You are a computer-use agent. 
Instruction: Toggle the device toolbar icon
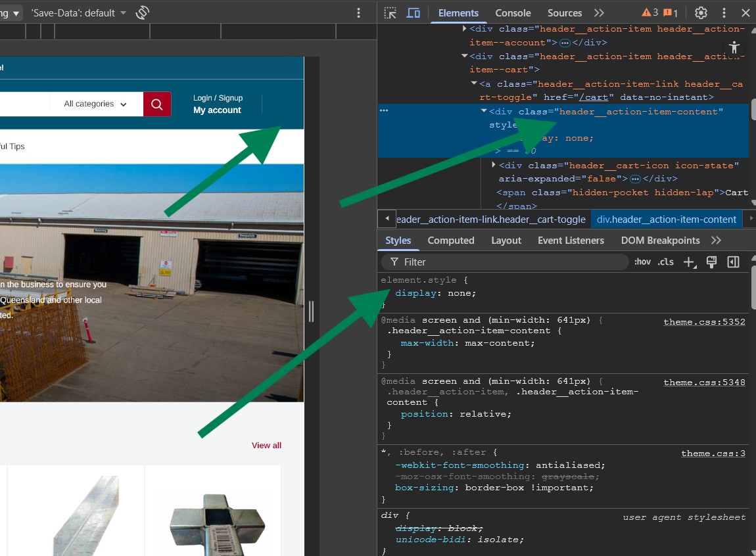pyautogui.click(x=413, y=13)
